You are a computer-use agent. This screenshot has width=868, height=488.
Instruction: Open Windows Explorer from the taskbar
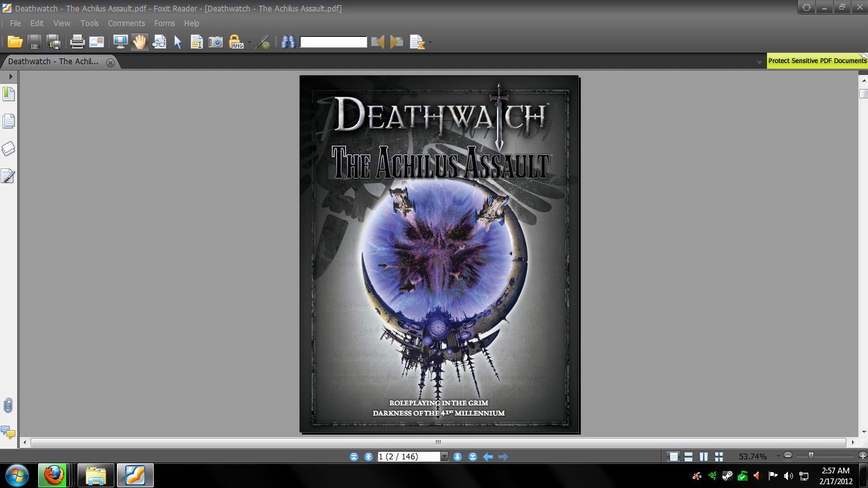click(x=96, y=475)
